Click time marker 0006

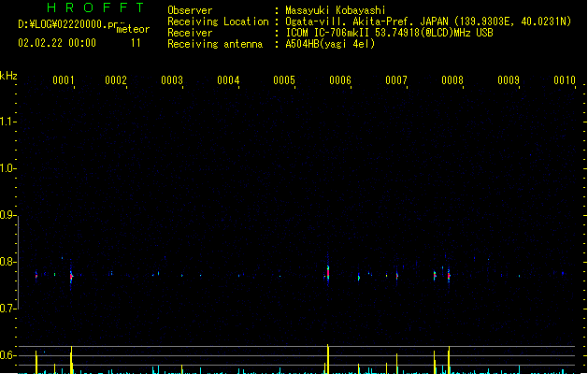coord(340,80)
